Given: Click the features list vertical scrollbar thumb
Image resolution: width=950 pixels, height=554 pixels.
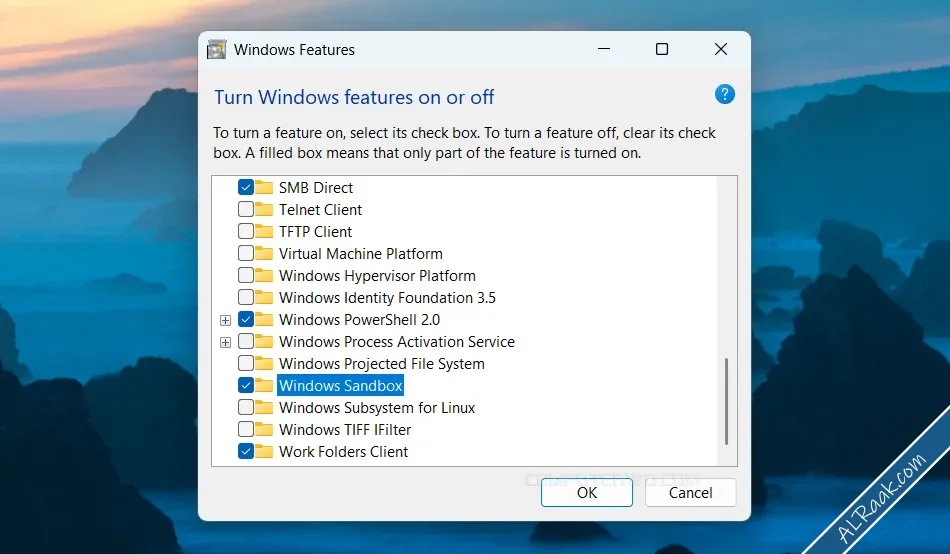Looking at the screenshot, I should (726, 401).
